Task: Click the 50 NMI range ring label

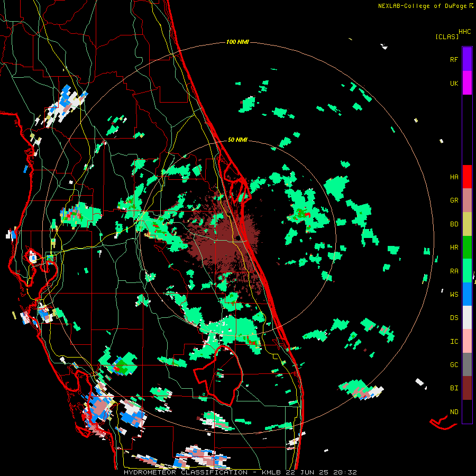Action: tap(237, 140)
